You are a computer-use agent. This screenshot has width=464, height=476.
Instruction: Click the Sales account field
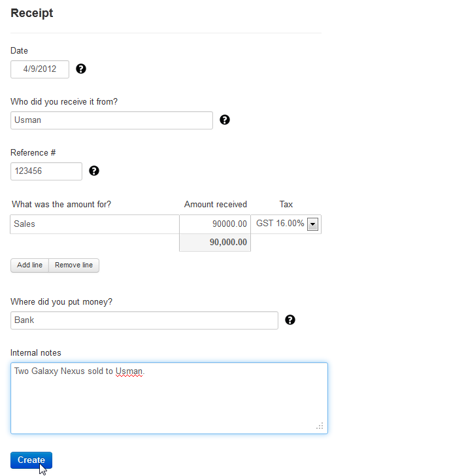click(x=95, y=224)
